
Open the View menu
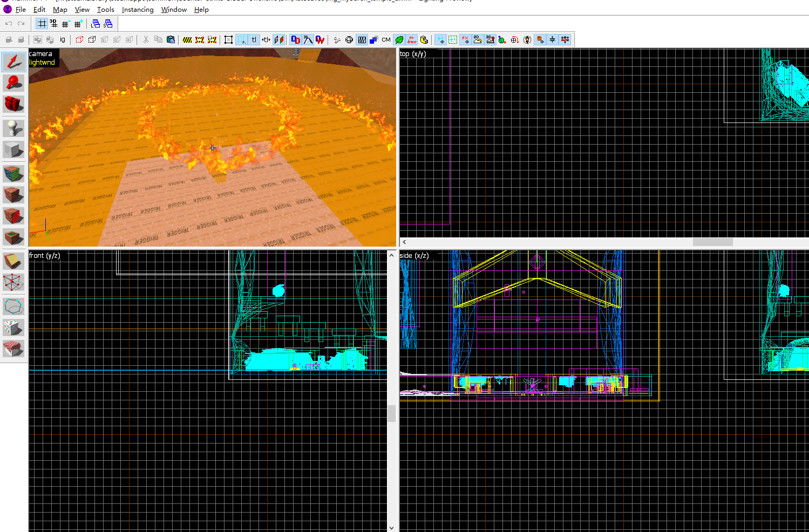[82, 9]
